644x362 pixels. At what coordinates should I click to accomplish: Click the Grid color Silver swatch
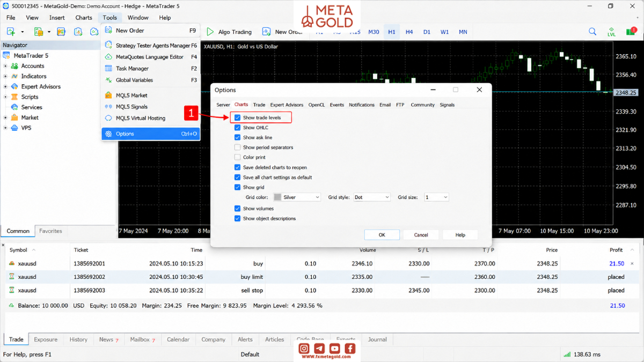pos(277,197)
